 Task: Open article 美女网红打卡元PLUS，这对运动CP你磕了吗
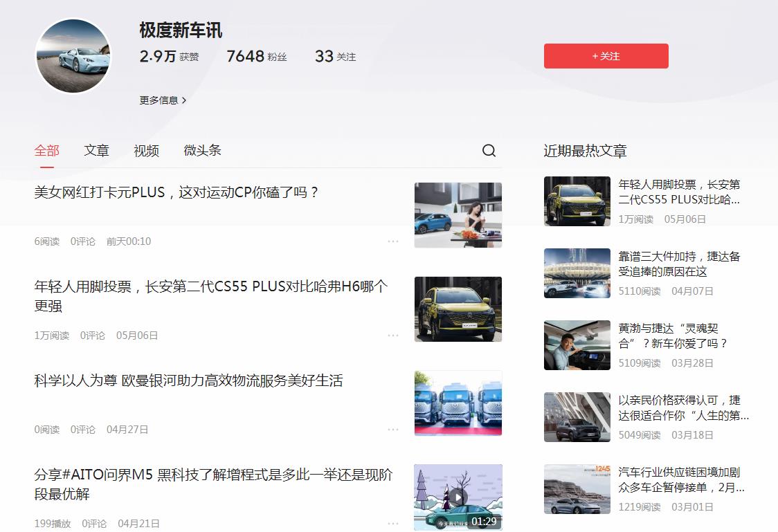[176, 192]
